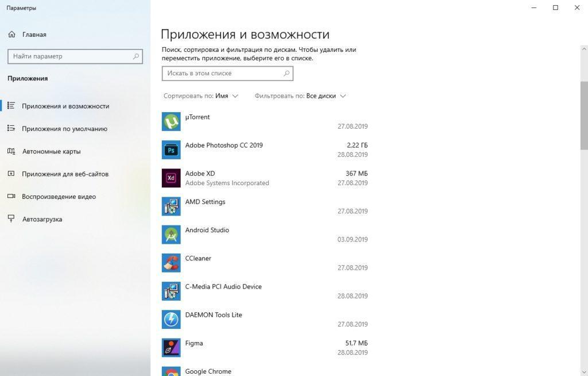Click the C-Media PCI Audio Device icon
Screen dimensions: 588x376
171,291
